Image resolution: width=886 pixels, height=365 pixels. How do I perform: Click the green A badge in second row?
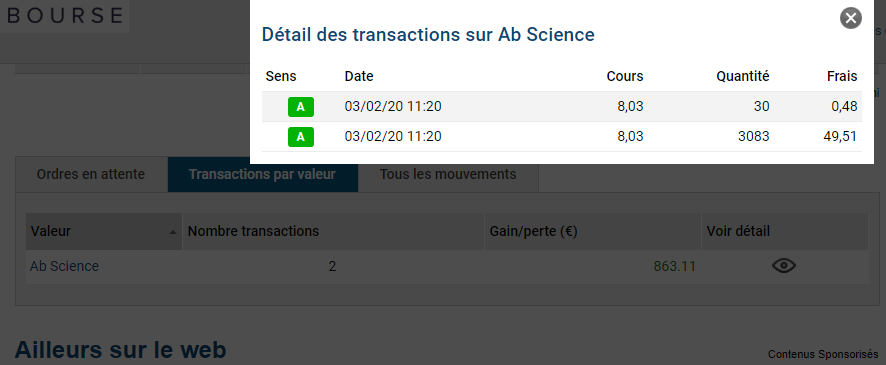pos(301,137)
